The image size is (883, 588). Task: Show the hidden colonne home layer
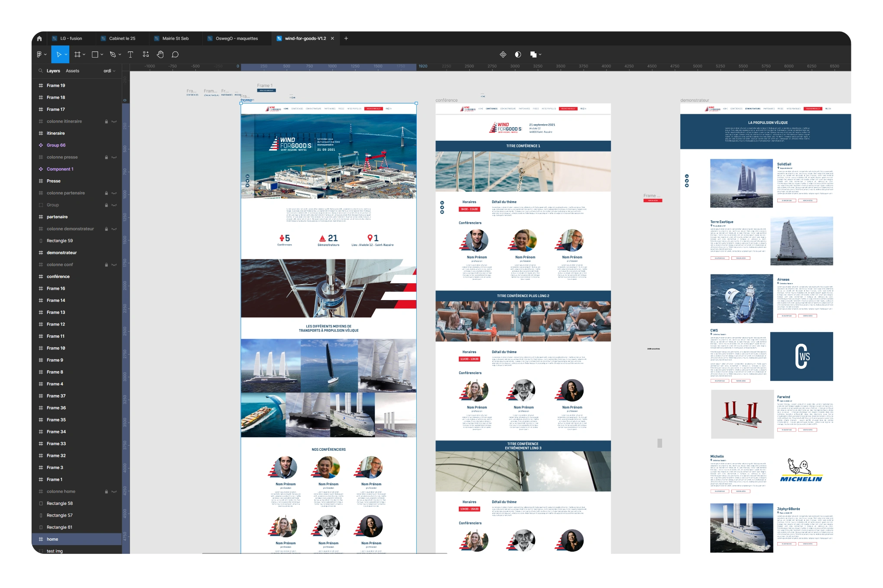114,492
